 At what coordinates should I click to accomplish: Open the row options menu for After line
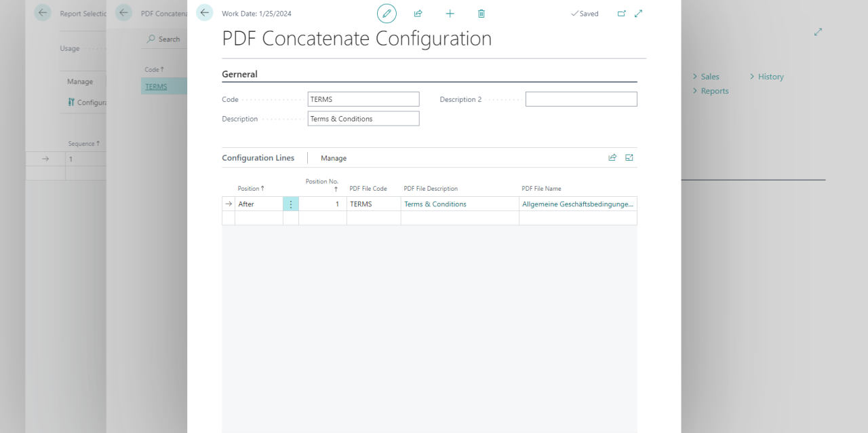click(291, 204)
